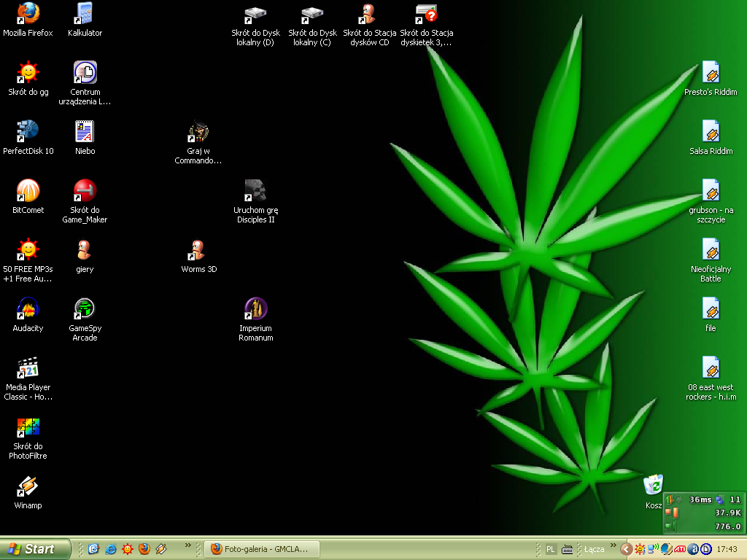
Task: Click the Salsa Riddim file icon
Action: click(x=711, y=132)
